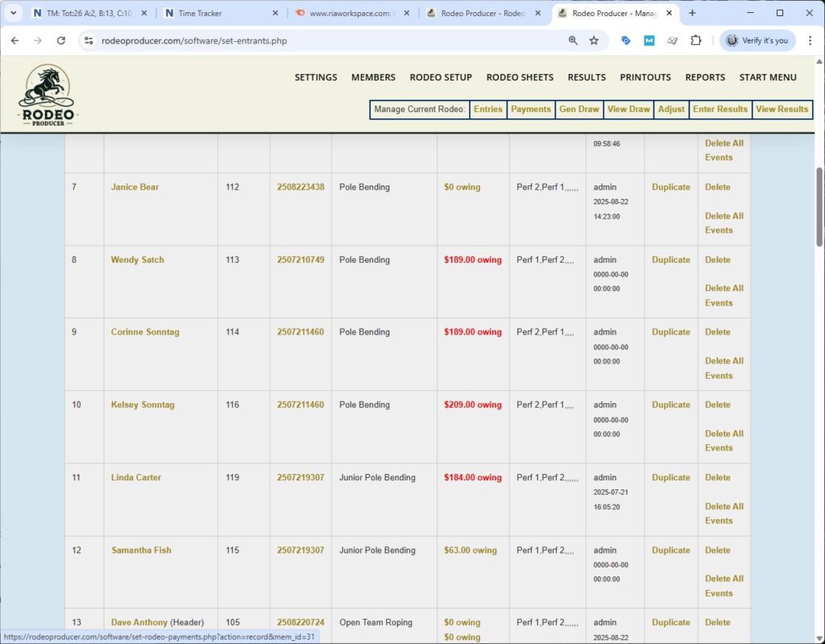Switch to the Time Tracker tab
Image resolution: width=825 pixels, height=644 pixels.
coord(218,13)
